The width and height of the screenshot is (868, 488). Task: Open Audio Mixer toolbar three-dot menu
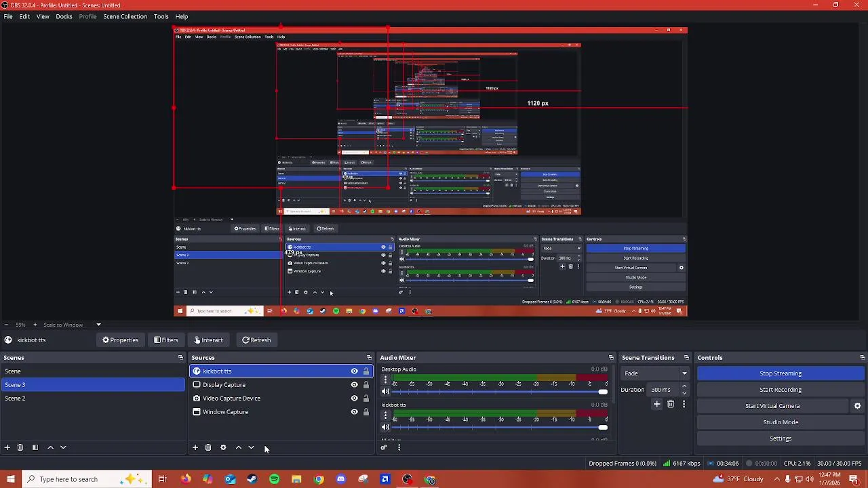(x=399, y=447)
